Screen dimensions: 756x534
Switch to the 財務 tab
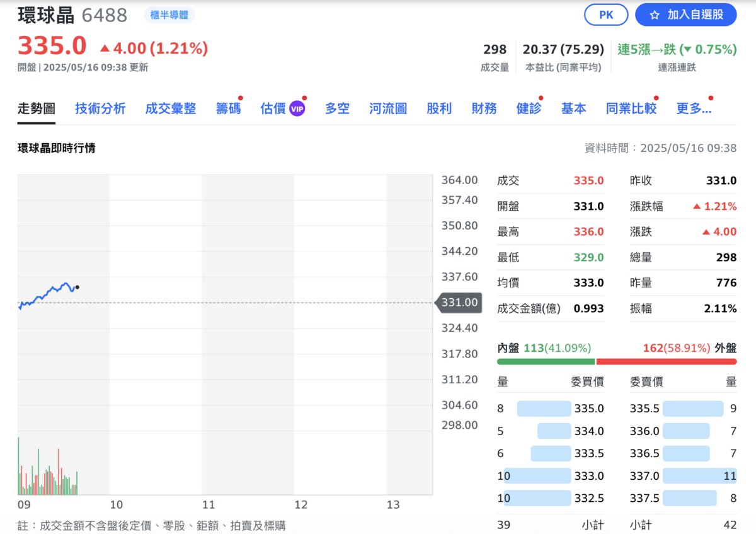484,108
